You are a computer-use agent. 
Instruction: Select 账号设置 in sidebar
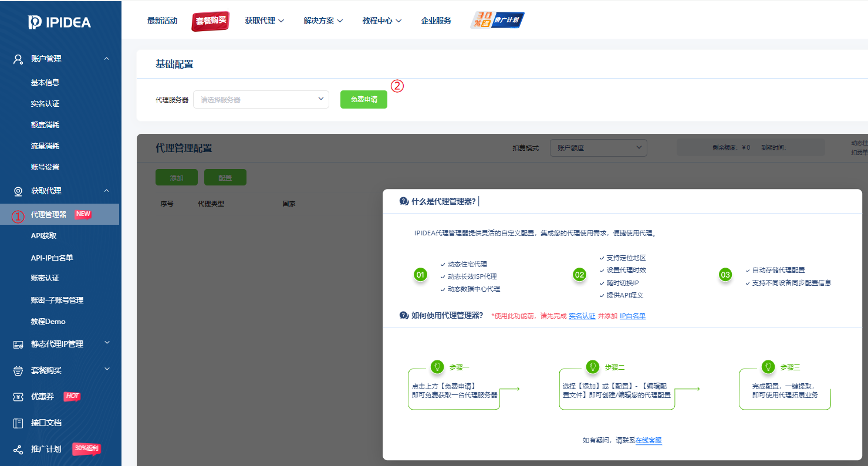coord(45,167)
